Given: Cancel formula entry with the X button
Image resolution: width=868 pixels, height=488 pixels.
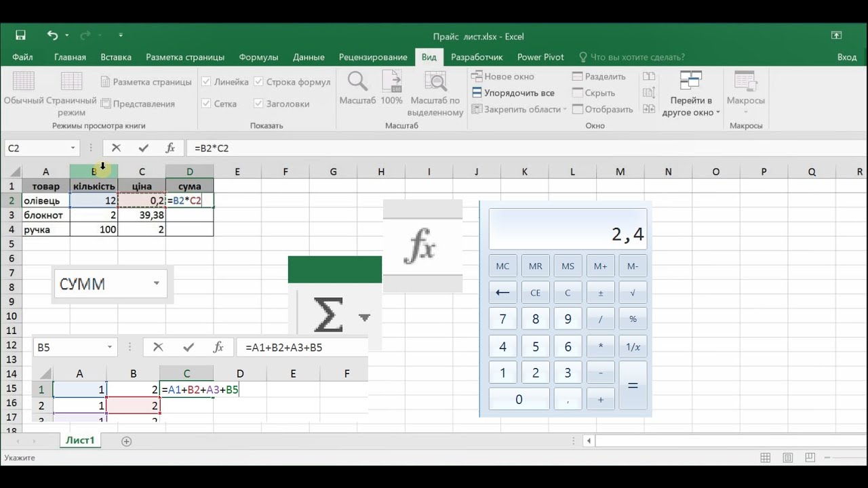Looking at the screenshot, I should pyautogui.click(x=116, y=148).
